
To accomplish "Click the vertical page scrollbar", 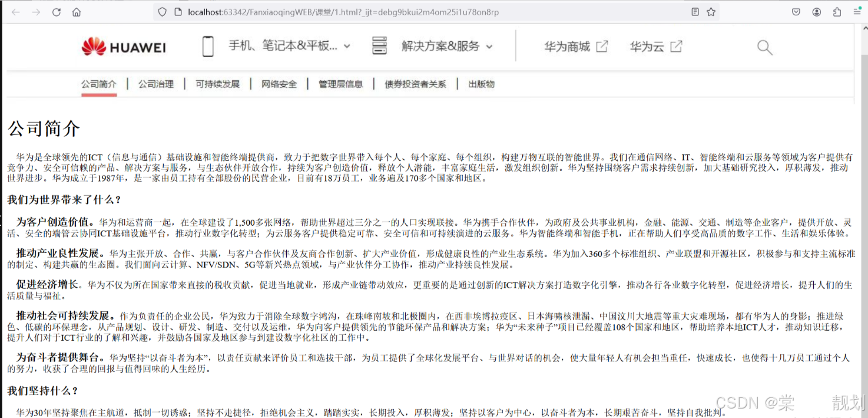I will [x=864, y=220].
